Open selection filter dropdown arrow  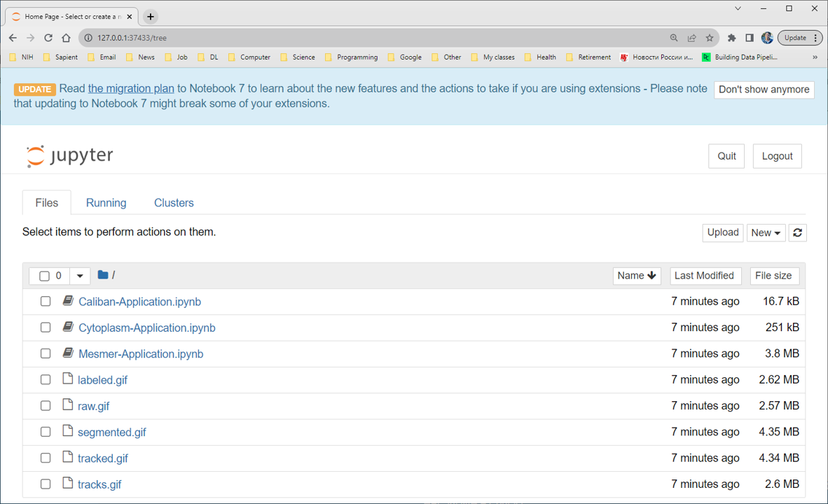click(x=80, y=276)
